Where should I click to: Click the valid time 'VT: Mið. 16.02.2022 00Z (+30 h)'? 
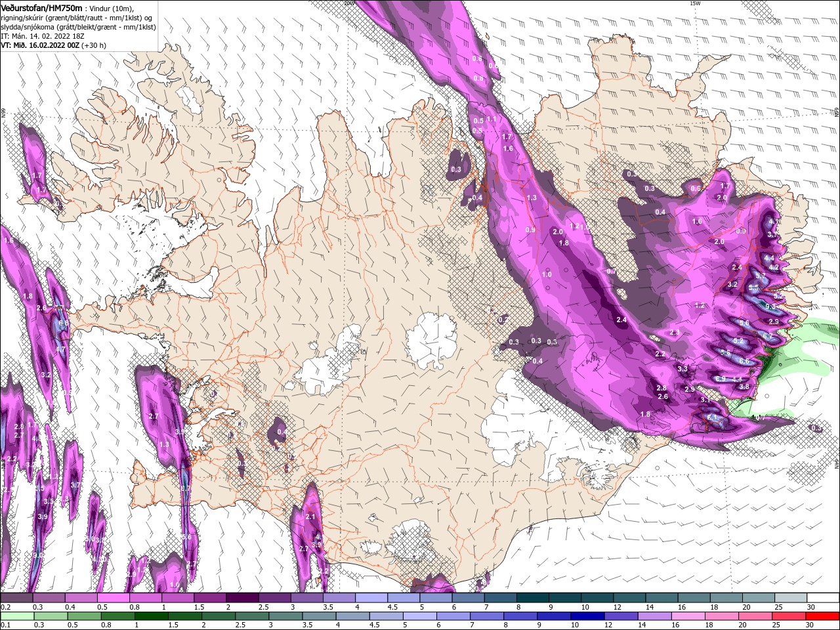[54, 45]
